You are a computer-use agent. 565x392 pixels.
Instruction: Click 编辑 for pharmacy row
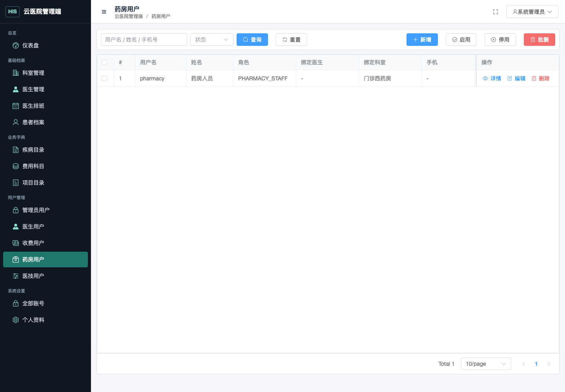516,78
